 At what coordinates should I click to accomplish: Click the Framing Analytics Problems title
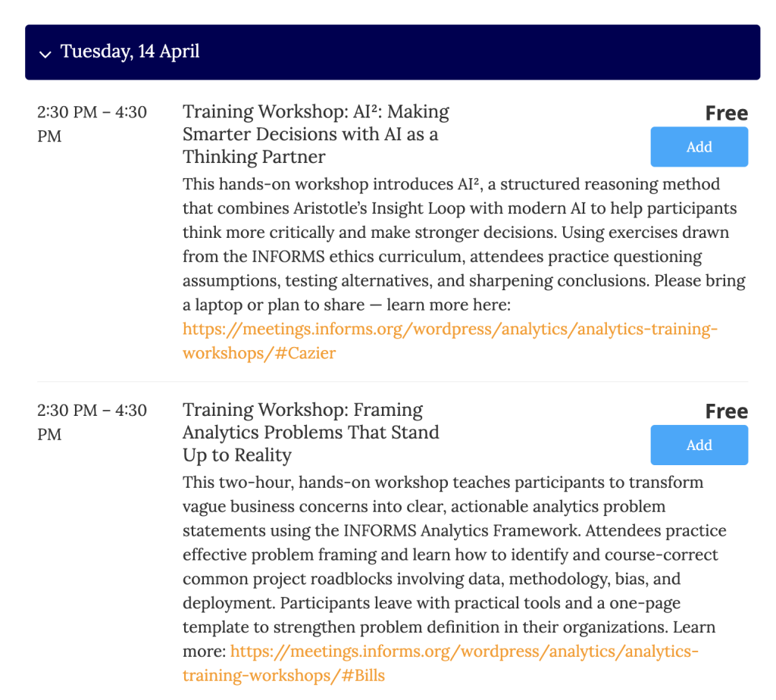[x=311, y=433]
